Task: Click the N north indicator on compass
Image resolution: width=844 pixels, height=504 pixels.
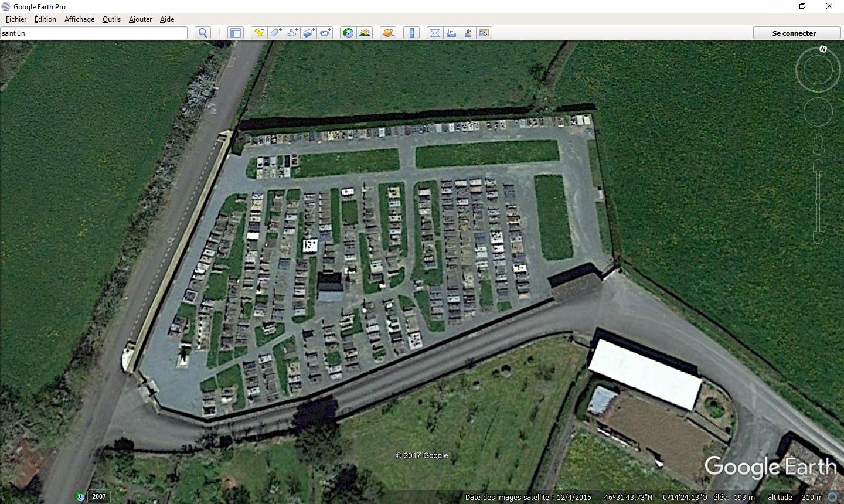Action: pos(823,49)
